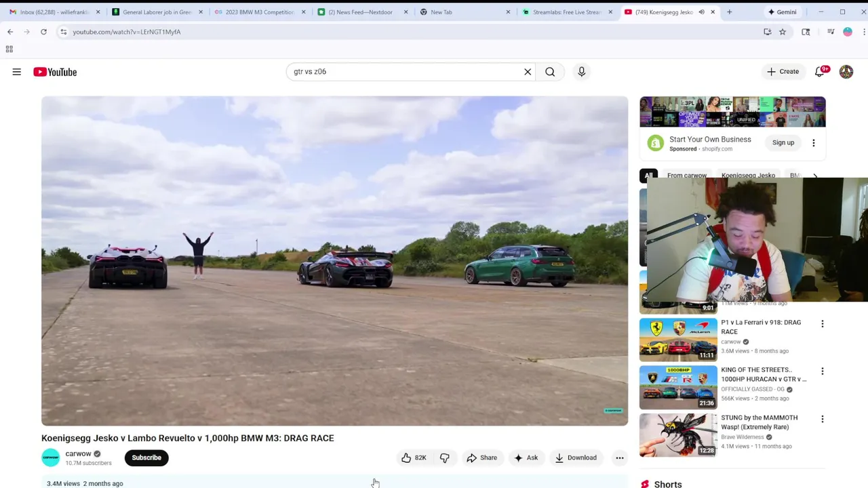The height and width of the screenshot is (488, 868).
Task: Click the Download button
Action: [576, 458]
